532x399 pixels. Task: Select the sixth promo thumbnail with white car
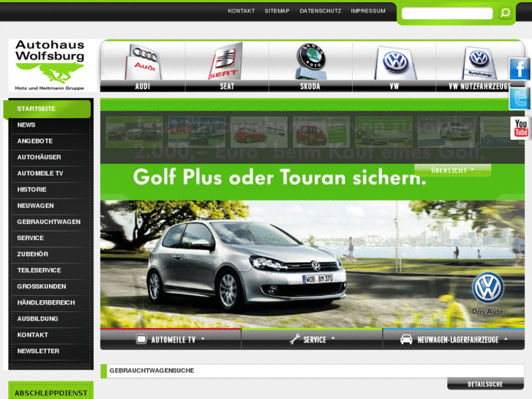(446, 132)
